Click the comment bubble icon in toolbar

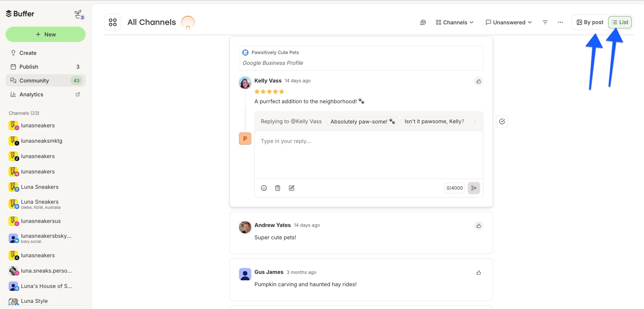tap(423, 23)
